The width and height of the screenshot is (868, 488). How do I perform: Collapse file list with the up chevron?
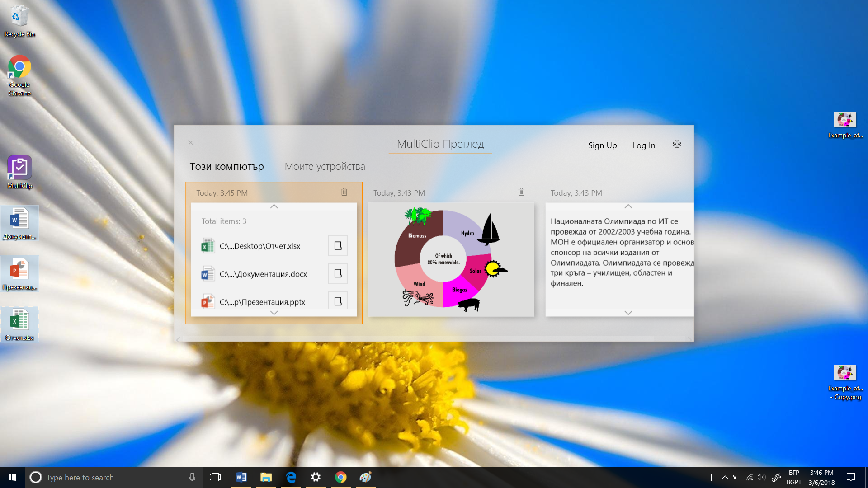point(274,206)
